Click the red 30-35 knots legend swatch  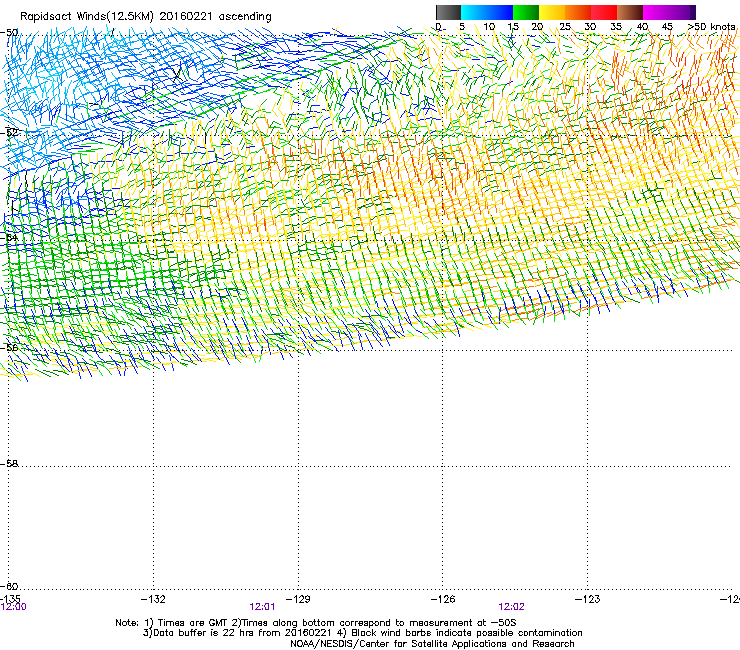[604, 12]
